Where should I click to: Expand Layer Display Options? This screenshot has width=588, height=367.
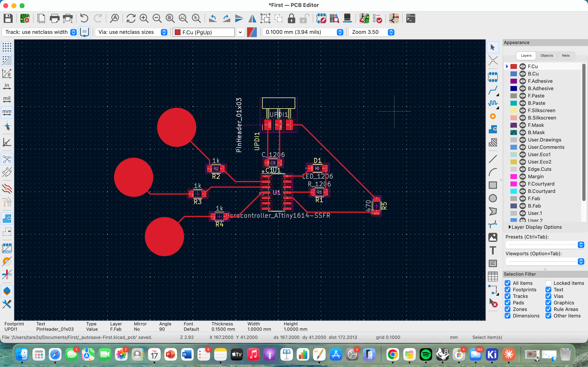coord(510,227)
